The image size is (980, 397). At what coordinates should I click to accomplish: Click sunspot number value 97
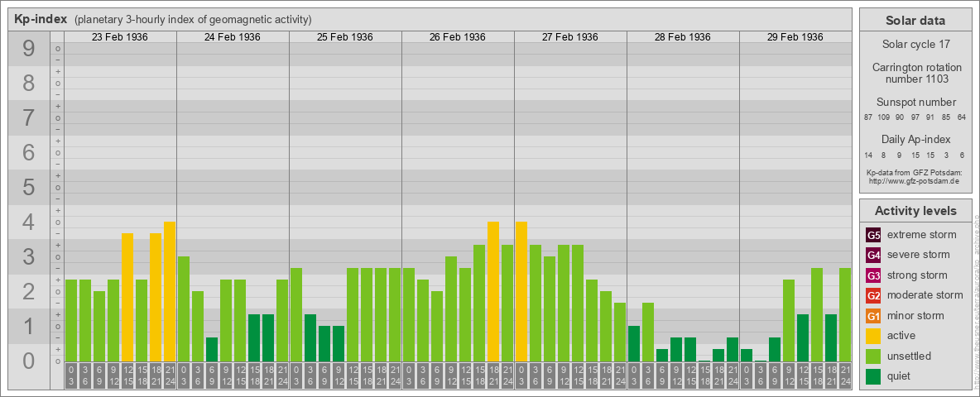tap(915, 117)
